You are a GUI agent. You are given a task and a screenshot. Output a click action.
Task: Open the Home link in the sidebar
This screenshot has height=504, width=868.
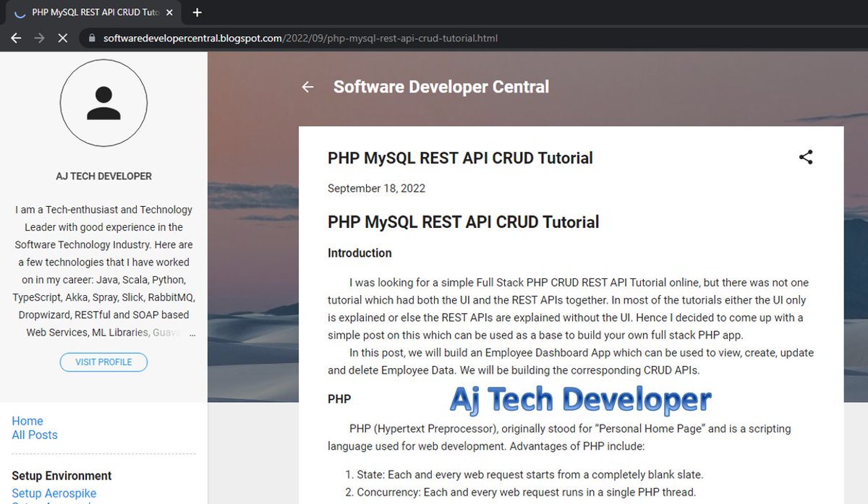pos(27,421)
